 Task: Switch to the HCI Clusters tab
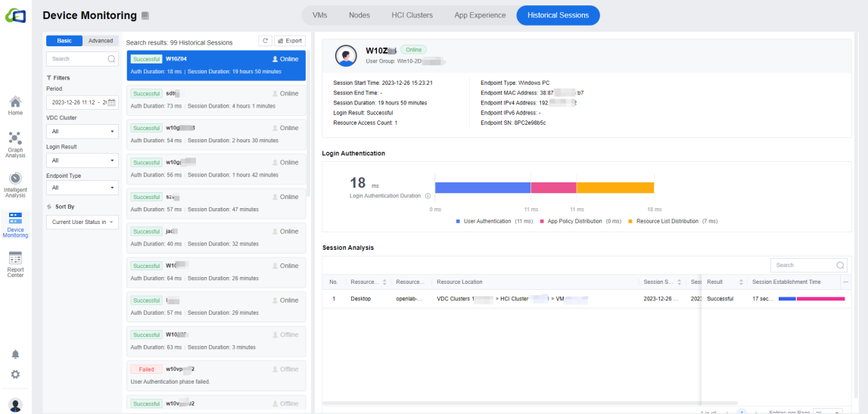(x=412, y=15)
